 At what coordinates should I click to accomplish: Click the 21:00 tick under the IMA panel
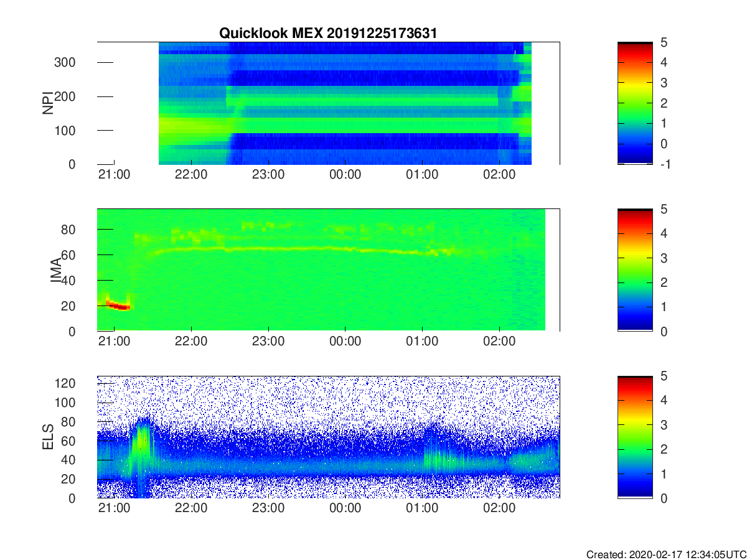[x=114, y=341]
